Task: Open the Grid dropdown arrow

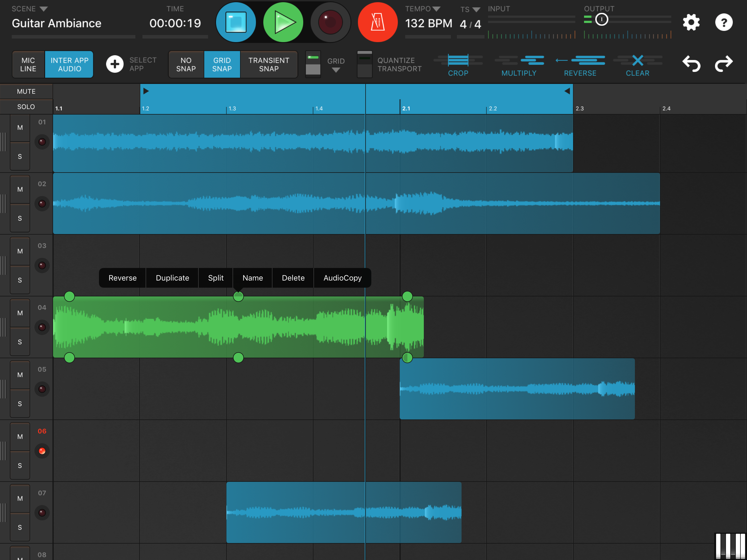Action: coord(335,70)
